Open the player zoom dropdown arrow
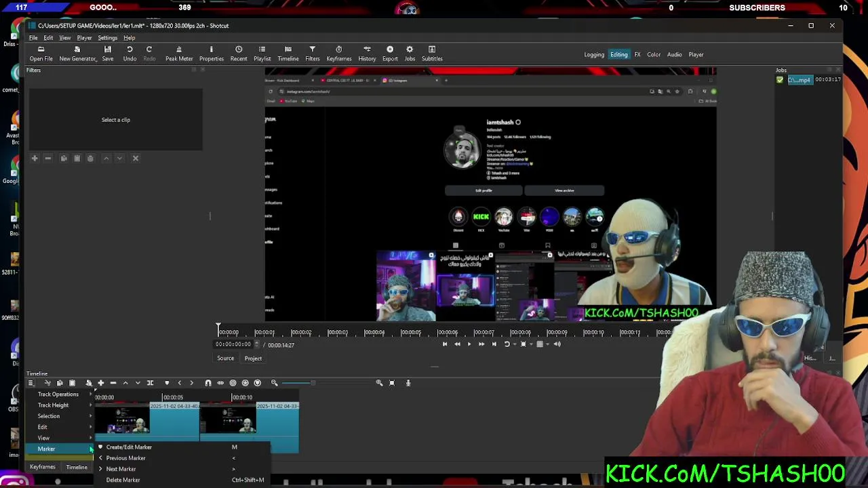 530,344
